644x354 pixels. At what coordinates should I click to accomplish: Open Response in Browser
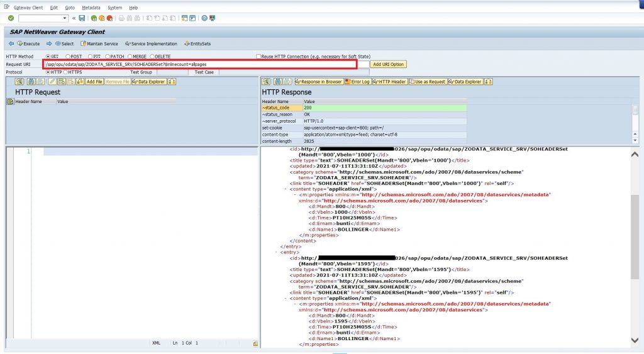pos(319,81)
